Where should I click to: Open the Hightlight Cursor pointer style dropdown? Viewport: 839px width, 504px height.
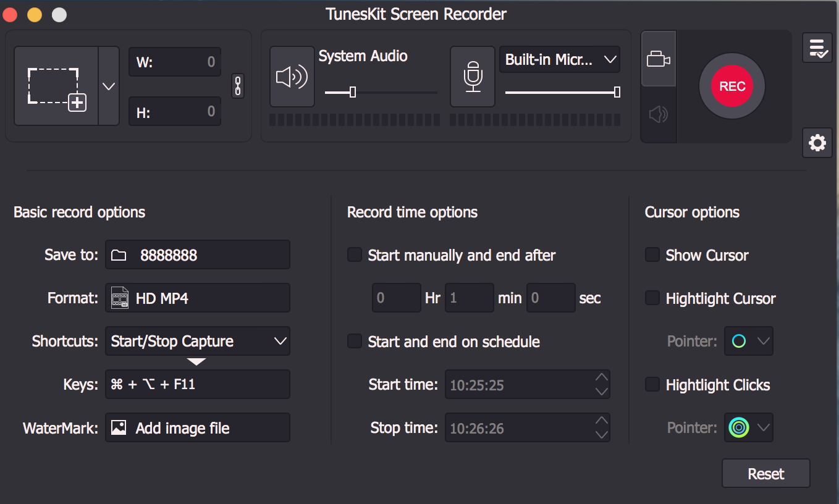pos(749,341)
